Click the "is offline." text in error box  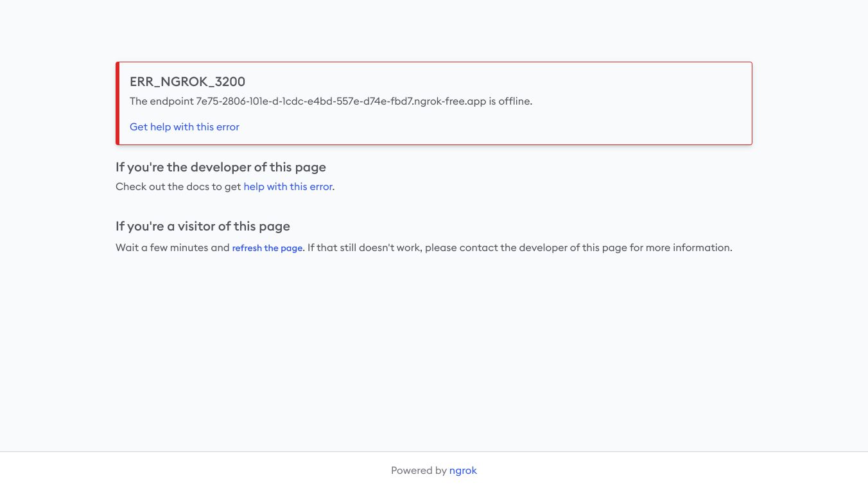510,101
